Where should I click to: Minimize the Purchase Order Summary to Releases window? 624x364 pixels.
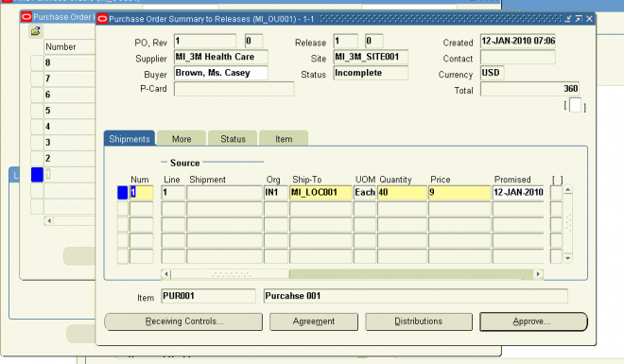[x=568, y=19]
